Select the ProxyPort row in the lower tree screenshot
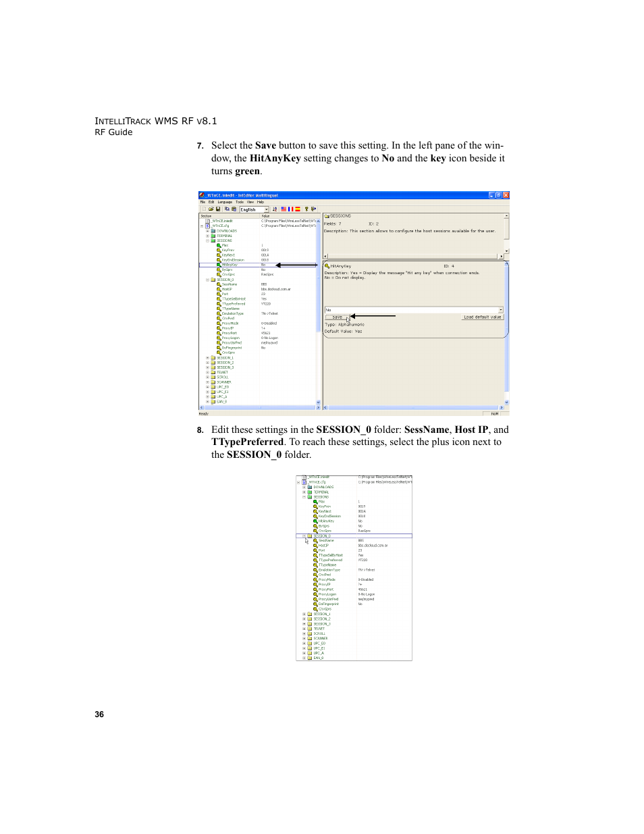This screenshot has height=834, width=644. coord(354,590)
